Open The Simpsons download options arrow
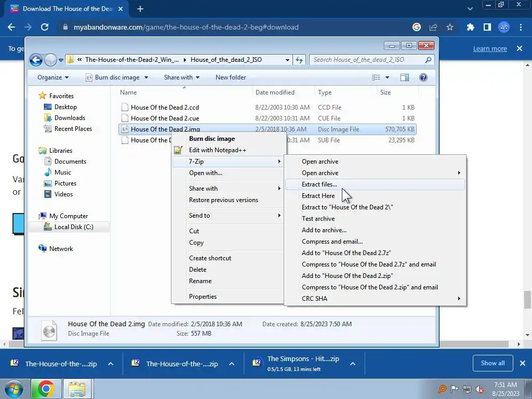The width and height of the screenshot is (532, 399). pyautogui.click(x=353, y=364)
